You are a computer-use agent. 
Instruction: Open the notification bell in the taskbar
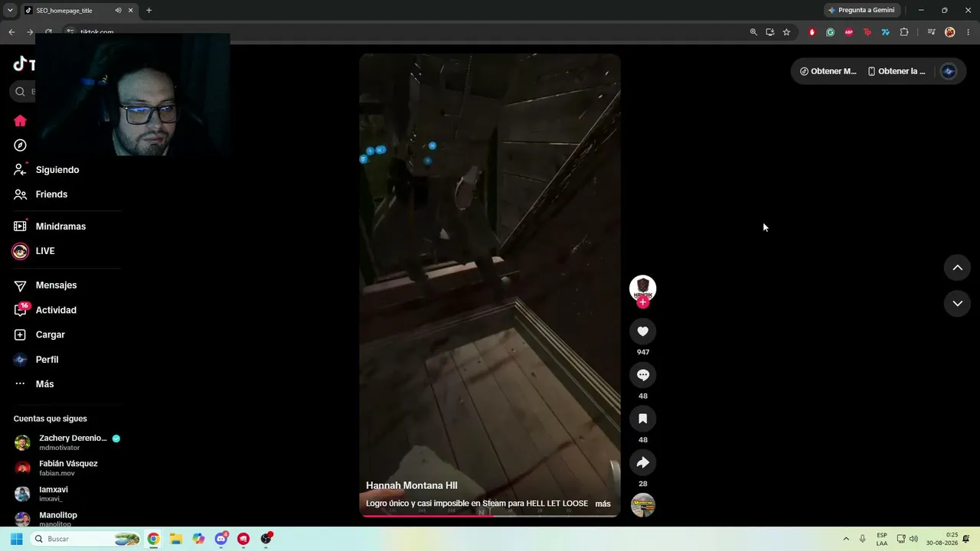click(967, 539)
